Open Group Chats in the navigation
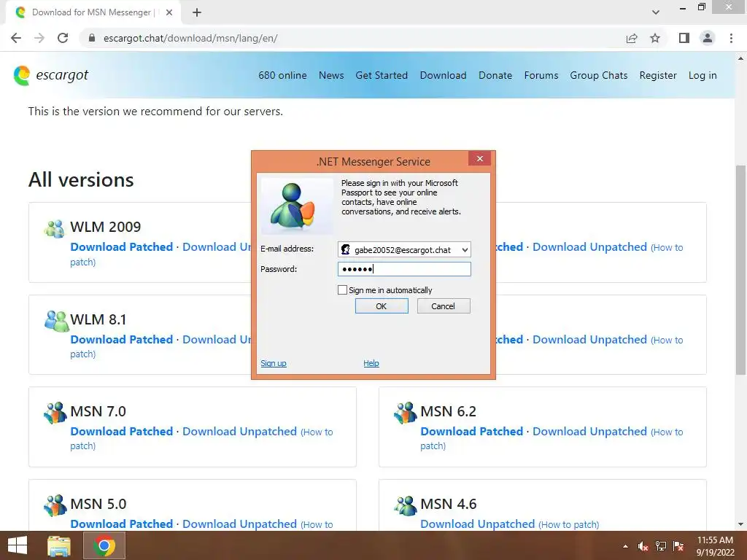The image size is (747, 560). coord(599,75)
